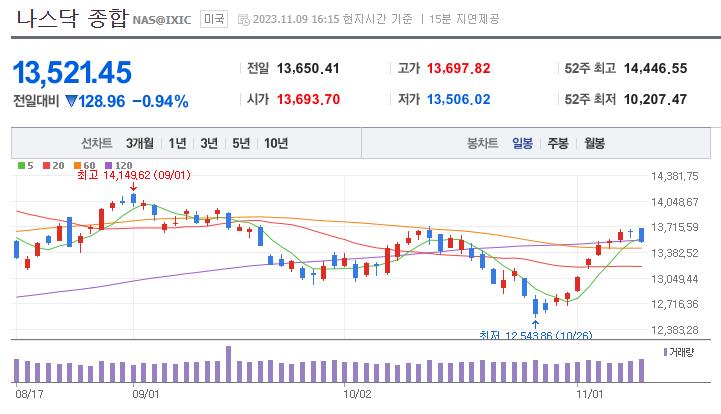Open the 10년 chart view
This screenshot has width=721, height=414.
[276, 143]
